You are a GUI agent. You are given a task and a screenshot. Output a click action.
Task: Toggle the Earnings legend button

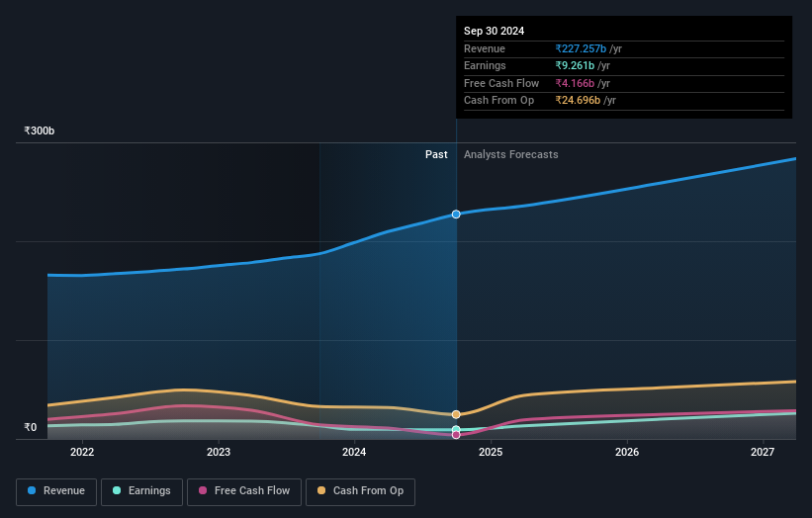[141, 491]
